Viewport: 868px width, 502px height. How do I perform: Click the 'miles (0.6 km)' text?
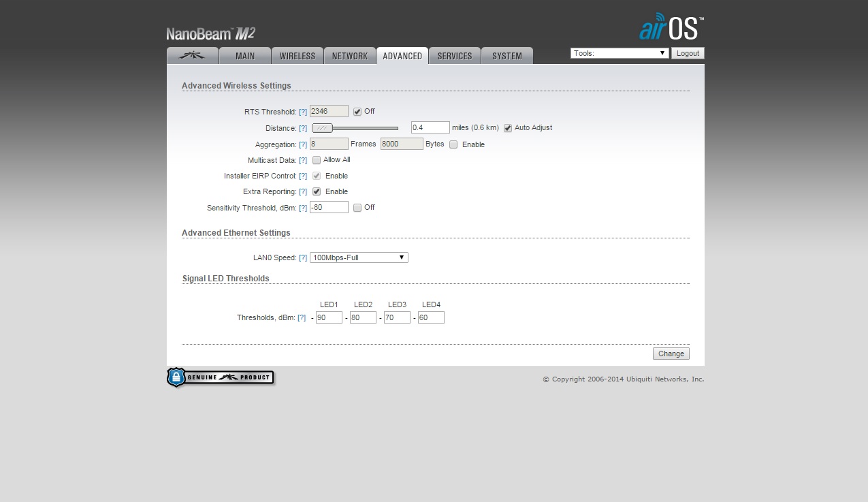[475, 128]
